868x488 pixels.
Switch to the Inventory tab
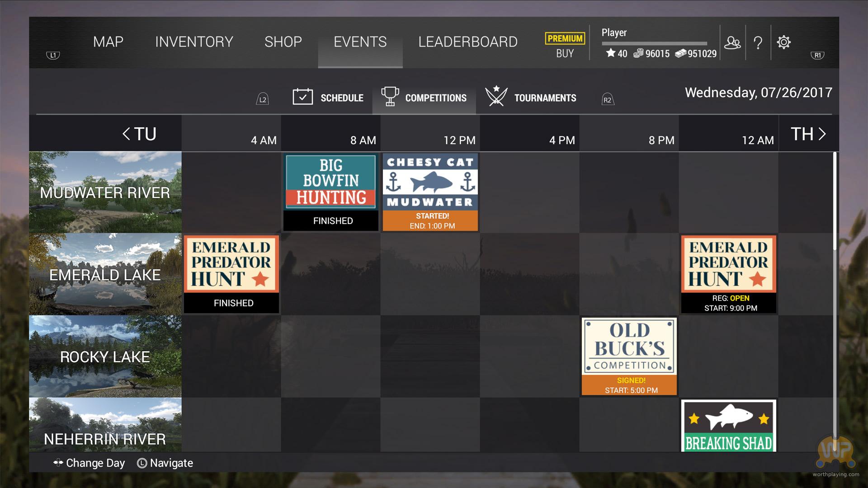pos(194,42)
